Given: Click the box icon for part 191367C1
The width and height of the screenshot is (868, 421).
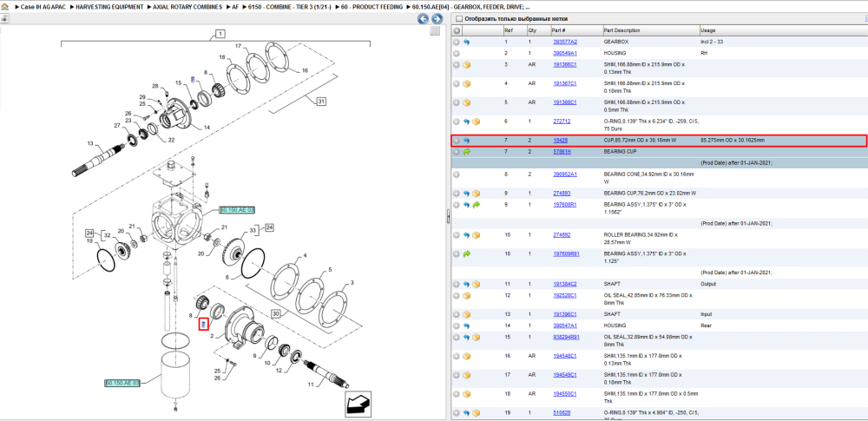Looking at the screenshot, I should [467, 83].
